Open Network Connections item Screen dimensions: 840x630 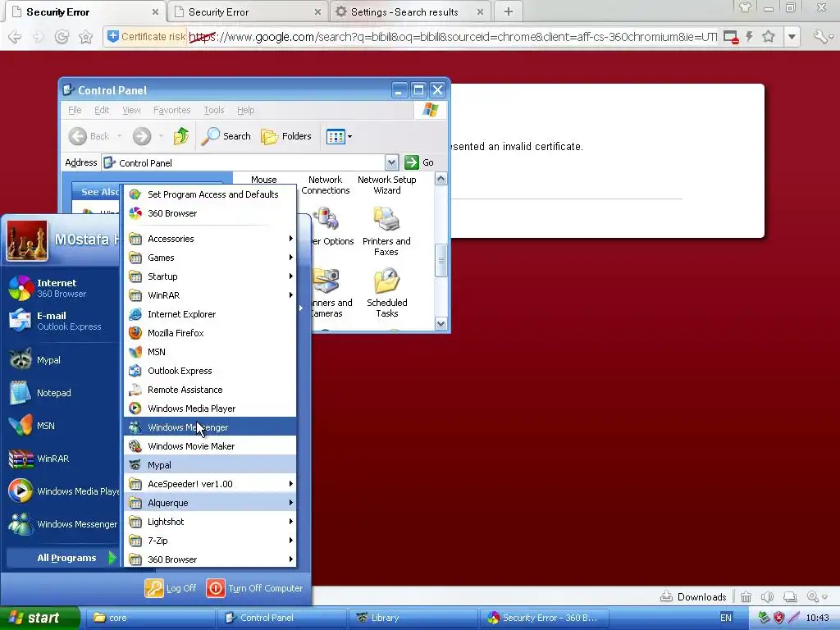pyautogui.click(x=325, y=185)
